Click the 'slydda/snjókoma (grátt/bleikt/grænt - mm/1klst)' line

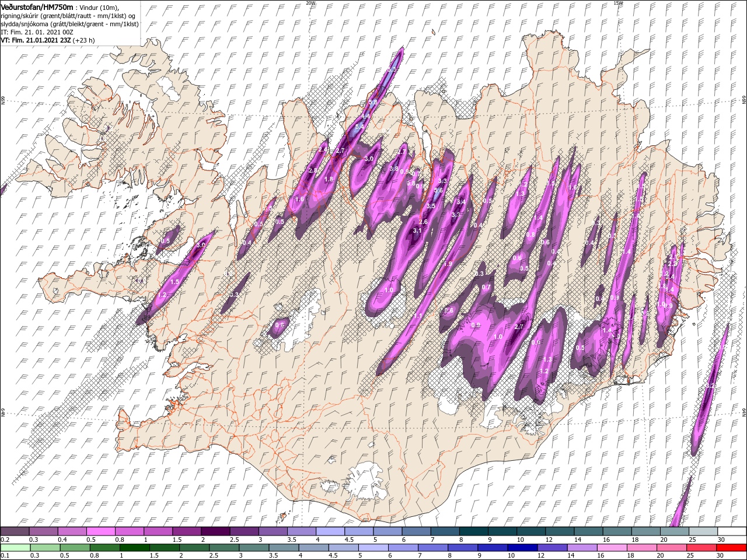[x=69, y=24]
